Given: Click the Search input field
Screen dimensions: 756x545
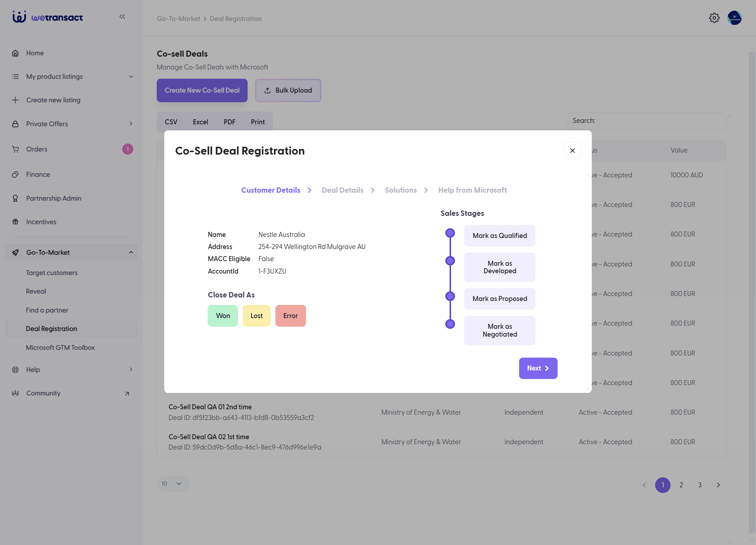Looking at the screenshot, I should click(646, 121).
